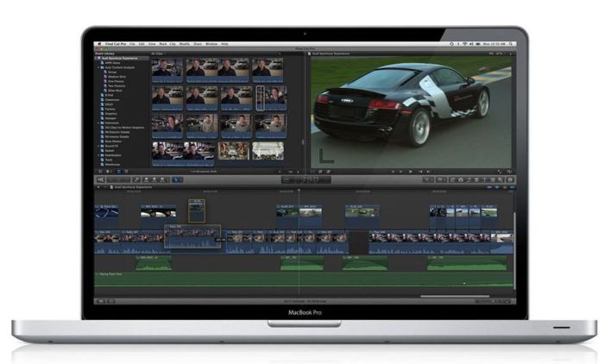Open the Photos browser camera icon

460,179
